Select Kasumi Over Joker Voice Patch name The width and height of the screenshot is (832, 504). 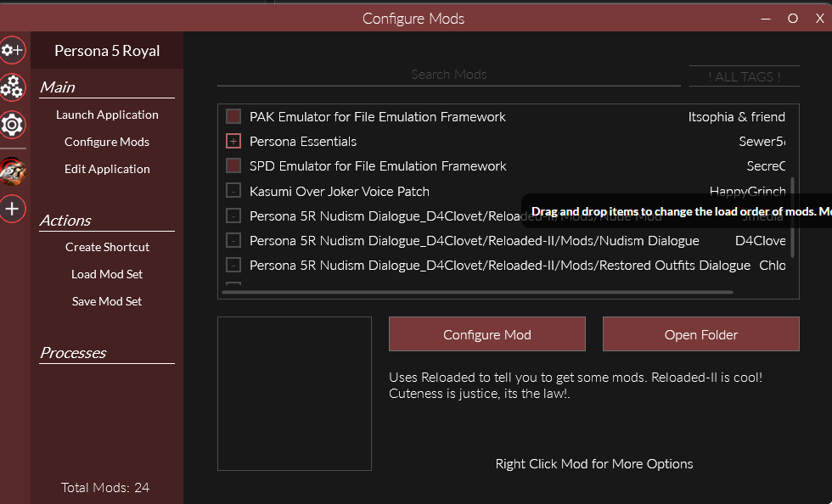pos(340,192)
